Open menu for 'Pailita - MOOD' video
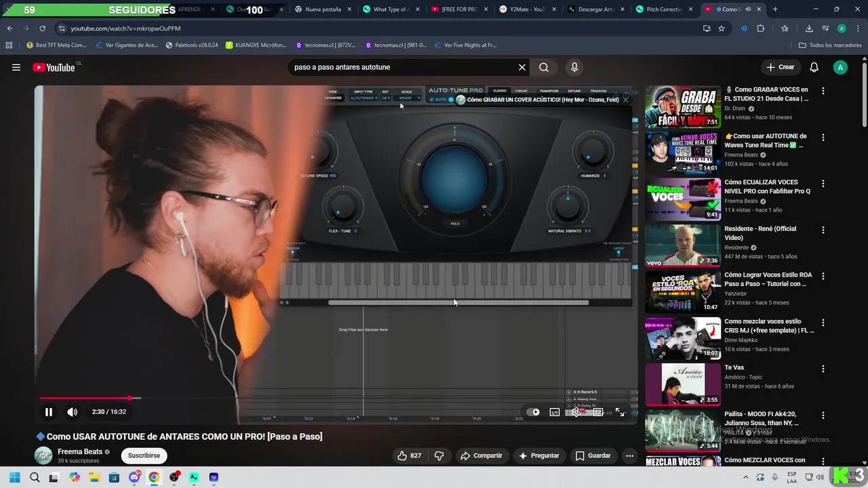 point(823,415)
